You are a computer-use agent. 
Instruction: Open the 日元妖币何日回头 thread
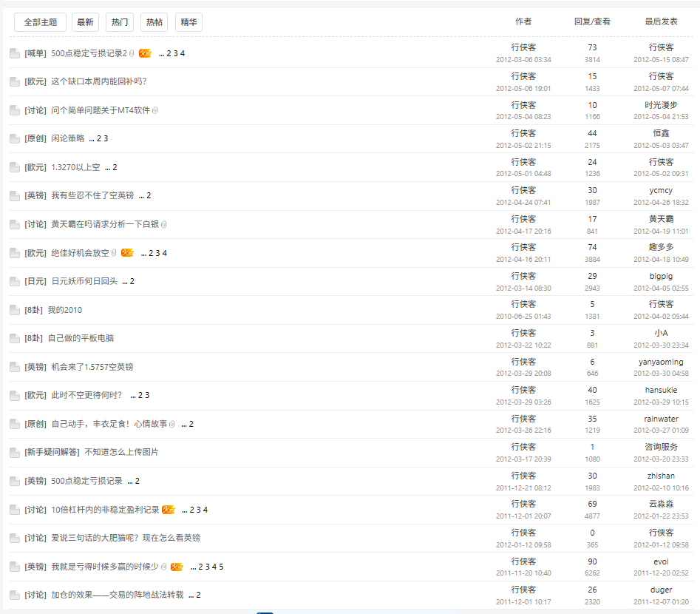click(x=84, y=281)
